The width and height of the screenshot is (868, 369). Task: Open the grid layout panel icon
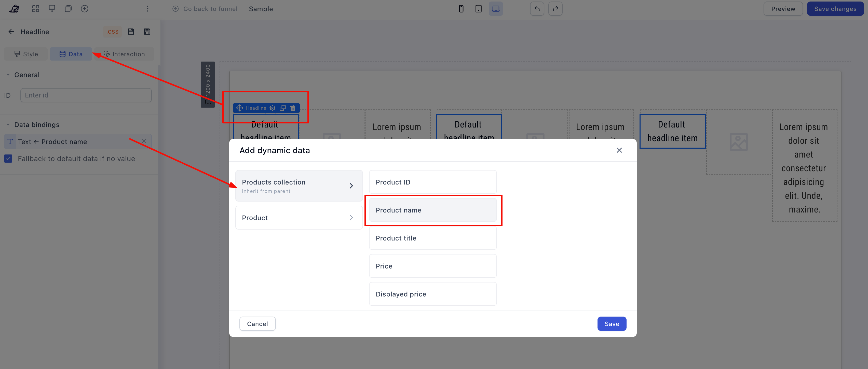point(35,9)
